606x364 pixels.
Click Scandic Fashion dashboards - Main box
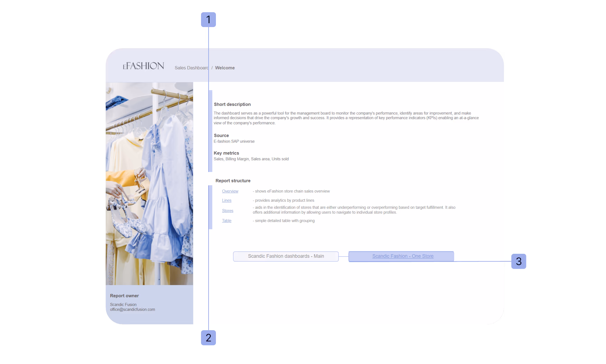coord(286,256)
